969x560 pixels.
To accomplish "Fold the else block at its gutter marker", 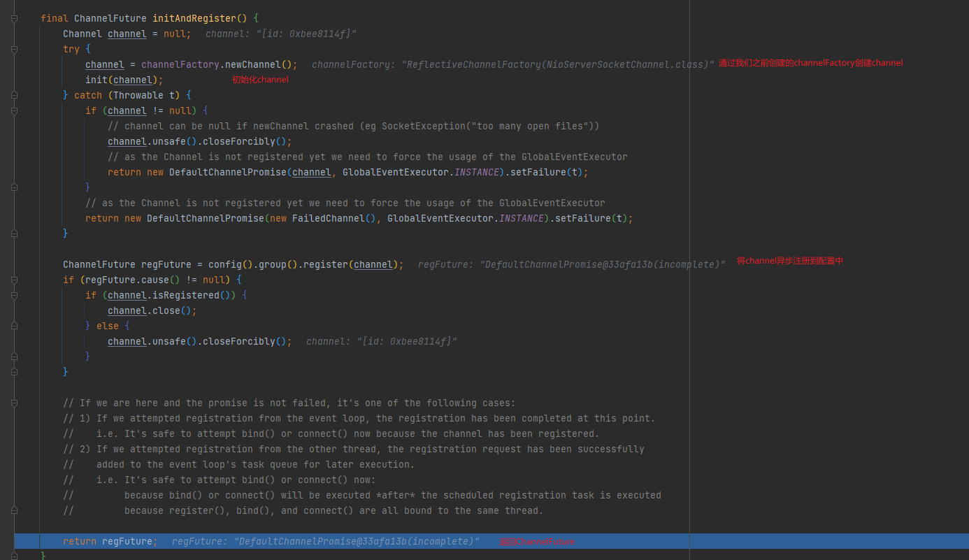I will [14, 326].
